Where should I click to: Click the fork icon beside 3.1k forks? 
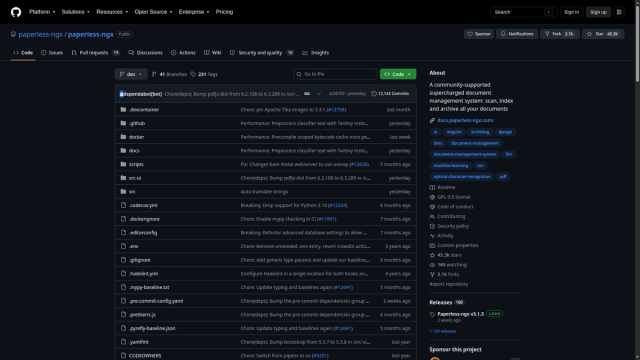click(432, 274)
